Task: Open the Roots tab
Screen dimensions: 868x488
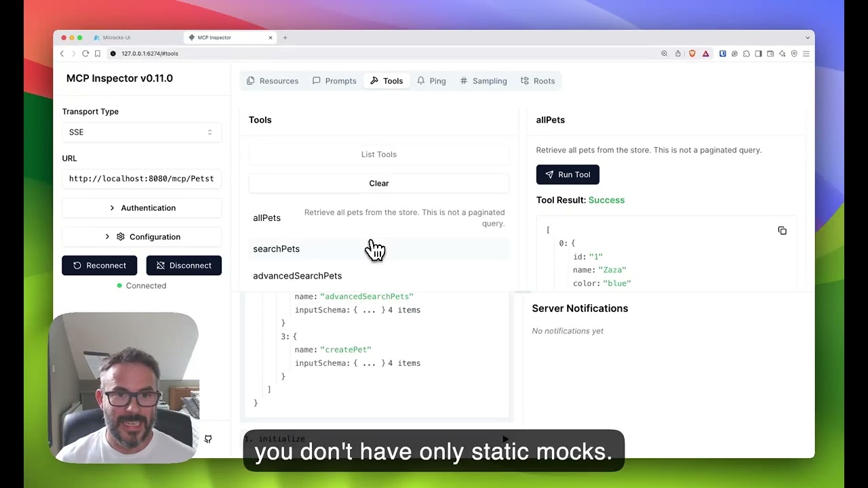Action: click(x=538, y=81)
